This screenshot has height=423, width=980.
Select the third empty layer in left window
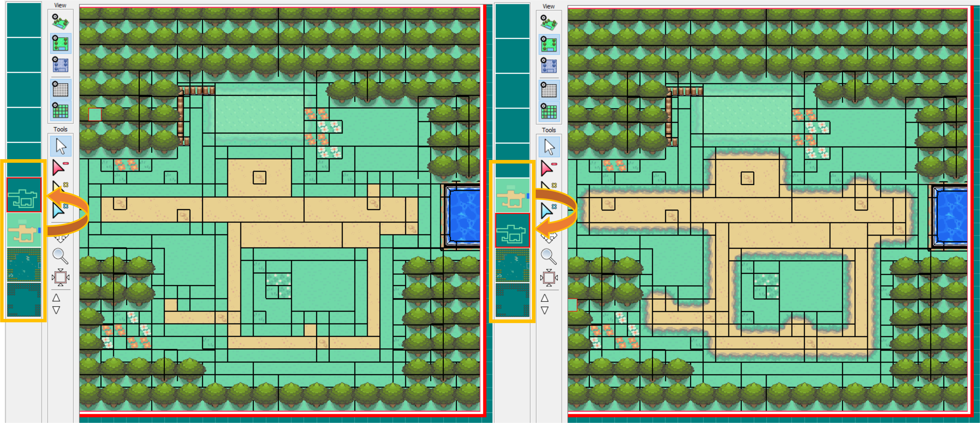click(24, 90)
